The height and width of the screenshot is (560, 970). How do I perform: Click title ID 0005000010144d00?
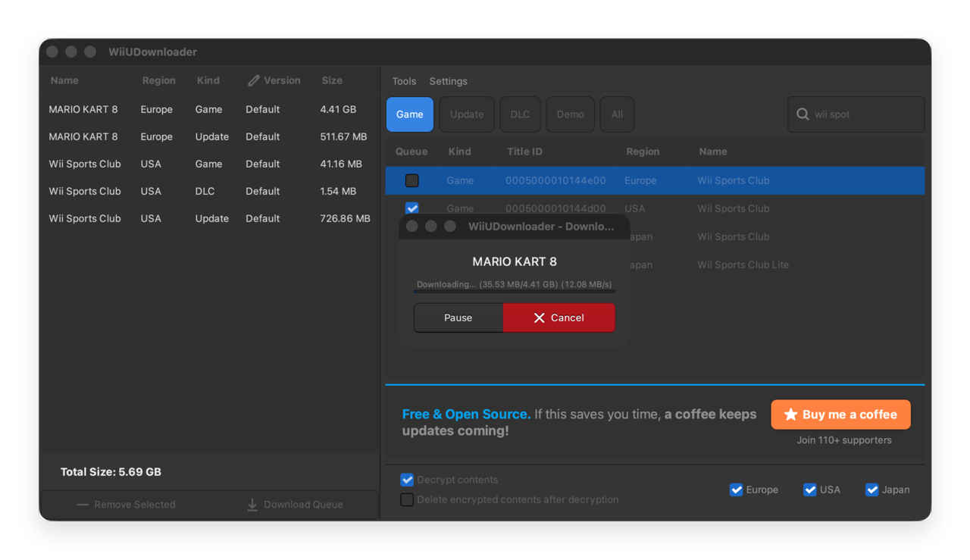point(555,208)
